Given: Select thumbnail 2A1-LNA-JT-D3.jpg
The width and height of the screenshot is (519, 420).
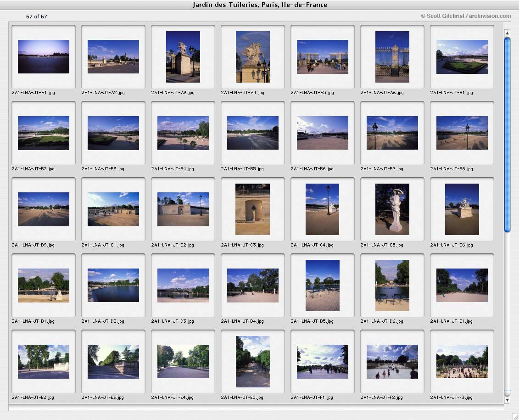Looking at the screenshot, I should pos(183,286).
